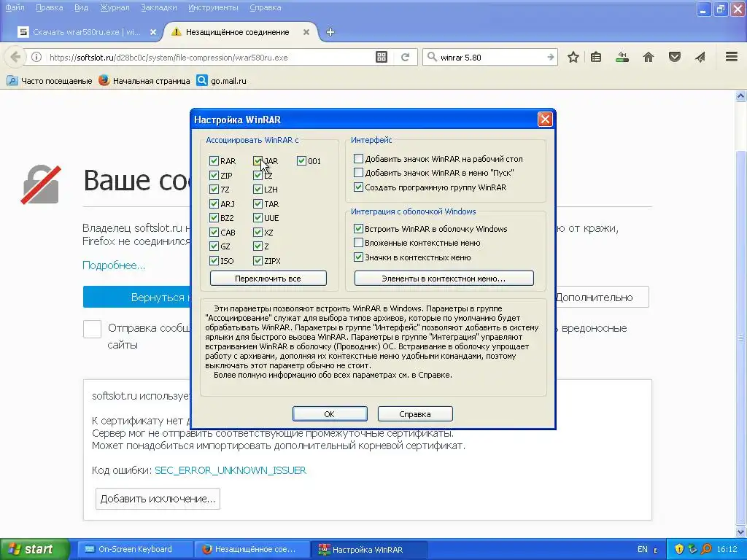
Task: Open the Закладки menu
Action: [x=158, y=7]
